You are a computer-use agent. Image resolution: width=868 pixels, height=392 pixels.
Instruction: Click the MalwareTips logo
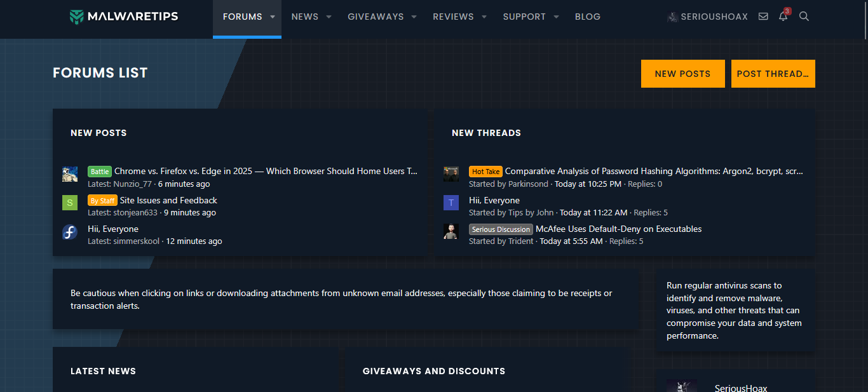click(124, 17)
